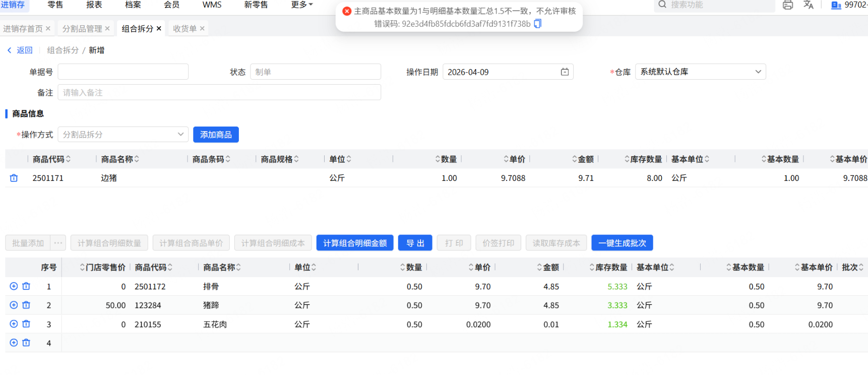Delete the 五花肉 detail row
This screenshot has width=868, height=375.
(26, 324)
